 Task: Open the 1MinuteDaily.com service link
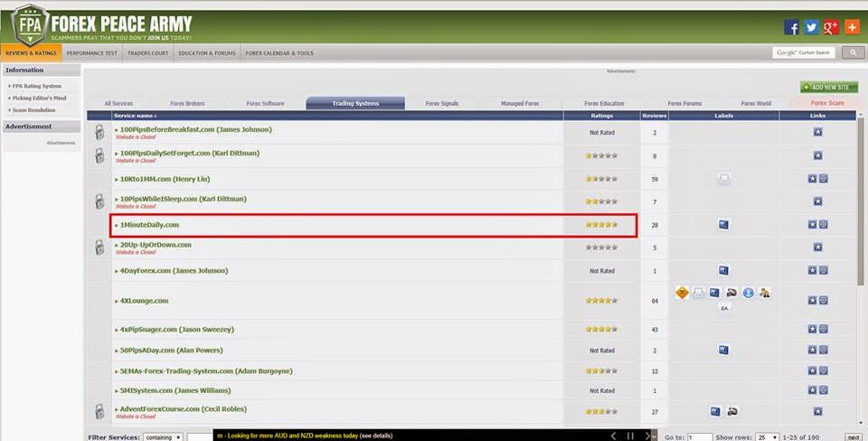(149, 225)
